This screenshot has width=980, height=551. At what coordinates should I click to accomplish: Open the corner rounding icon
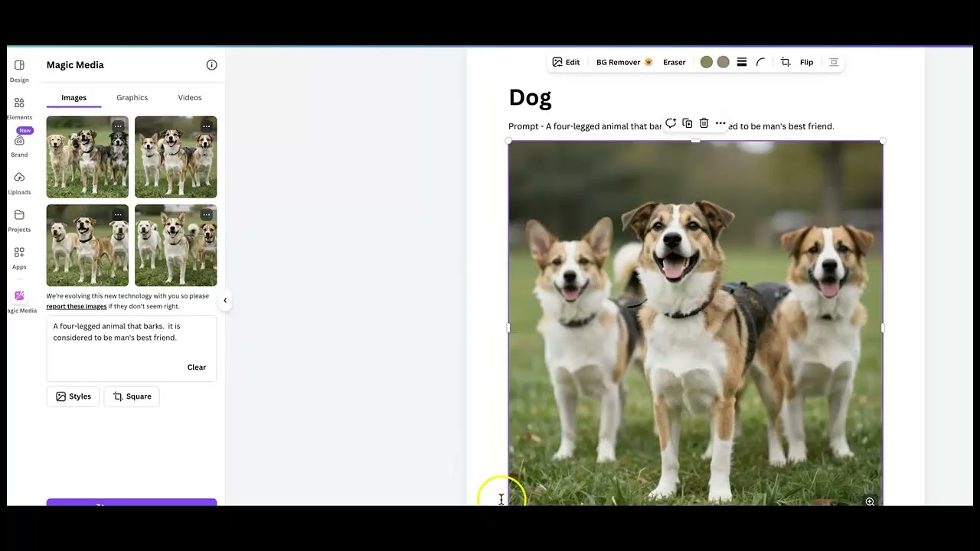coord(760,62)
